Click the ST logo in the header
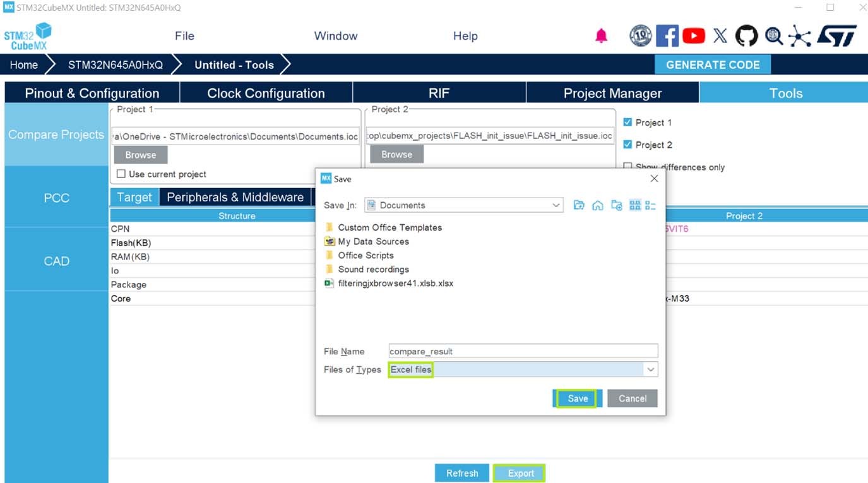The width and height of the screenshot is (868, 483). click(x=837, y=36)
